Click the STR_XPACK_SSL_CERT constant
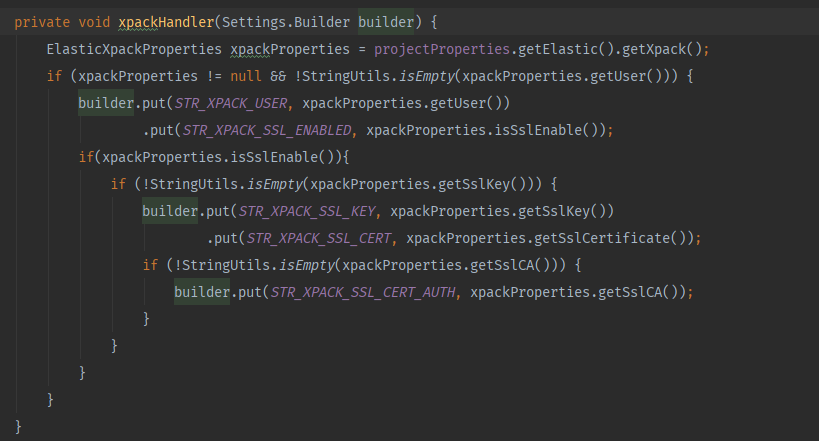This screenshot has height=441, width=819. [319, 238]
